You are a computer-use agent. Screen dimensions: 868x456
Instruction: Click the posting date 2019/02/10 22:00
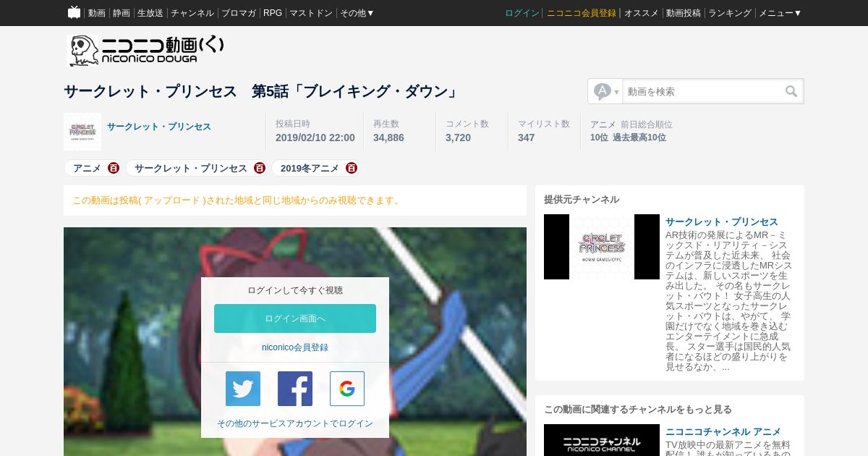tap(315, 138)
